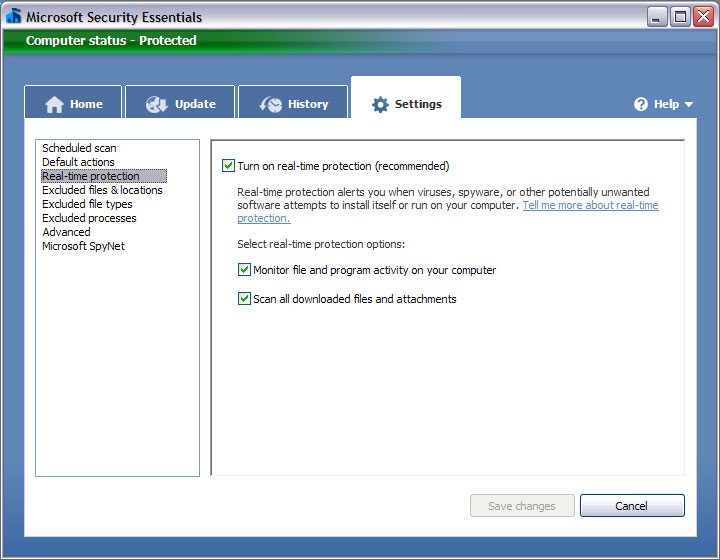Select Real-time protection in settings list
The image size is (720, 560).
click(104, 176)
